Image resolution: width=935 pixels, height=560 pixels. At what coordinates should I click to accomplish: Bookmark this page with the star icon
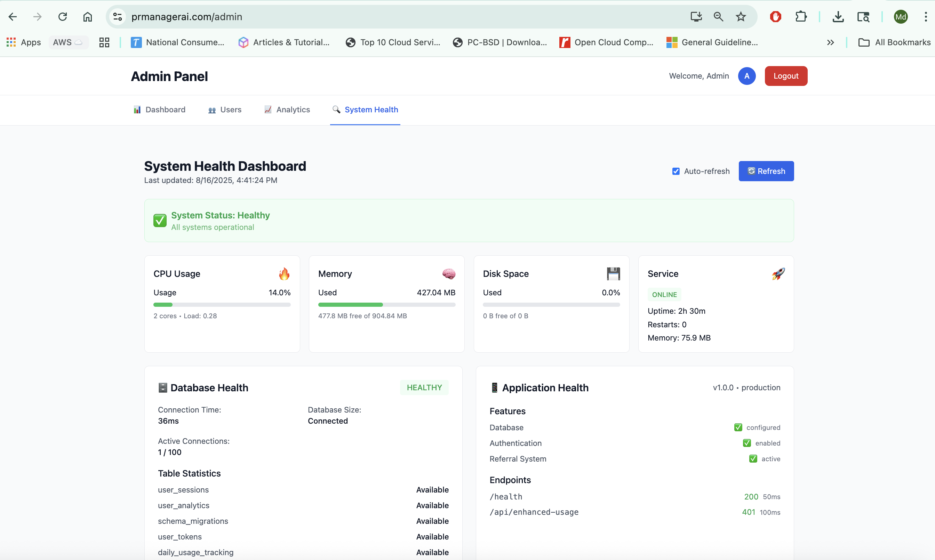(x=741, y=17)
